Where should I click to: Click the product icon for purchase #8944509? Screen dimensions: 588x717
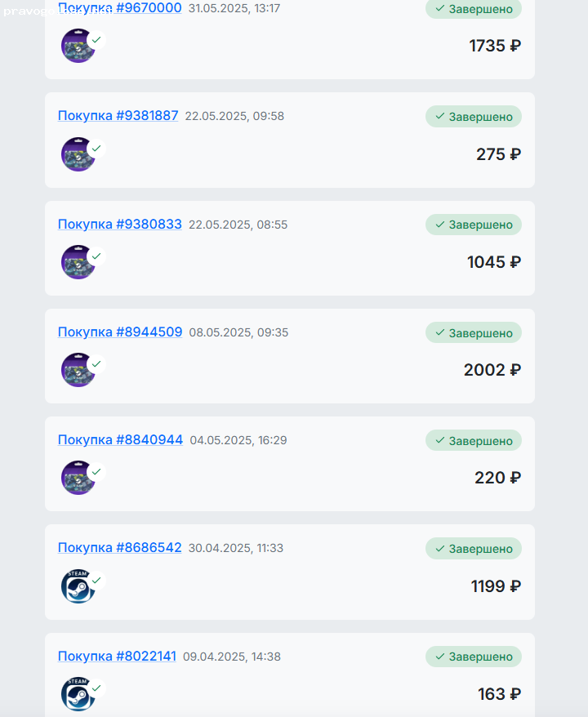coord(78,370)
